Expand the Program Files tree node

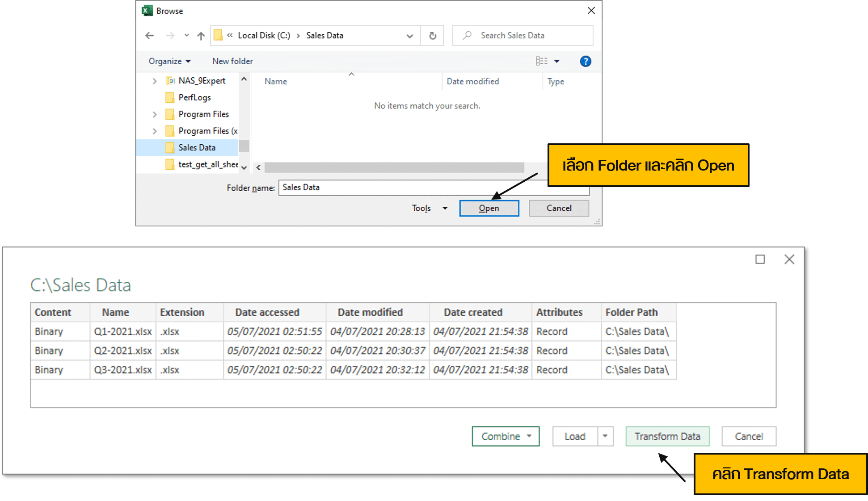click(x=154, y=114)
